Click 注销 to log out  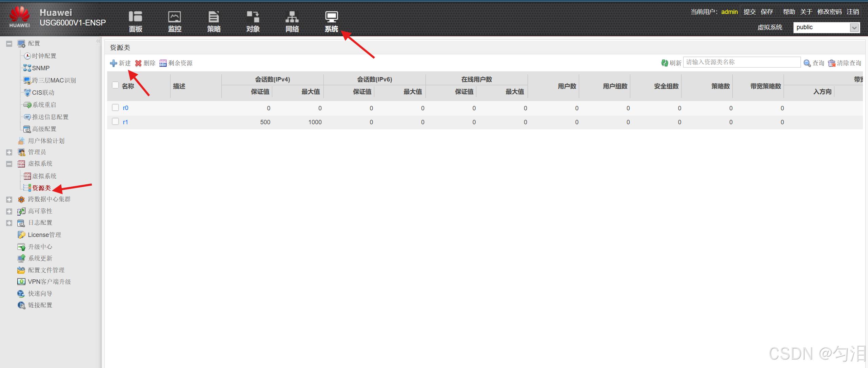pyautogui.click(x=853, y=12)
